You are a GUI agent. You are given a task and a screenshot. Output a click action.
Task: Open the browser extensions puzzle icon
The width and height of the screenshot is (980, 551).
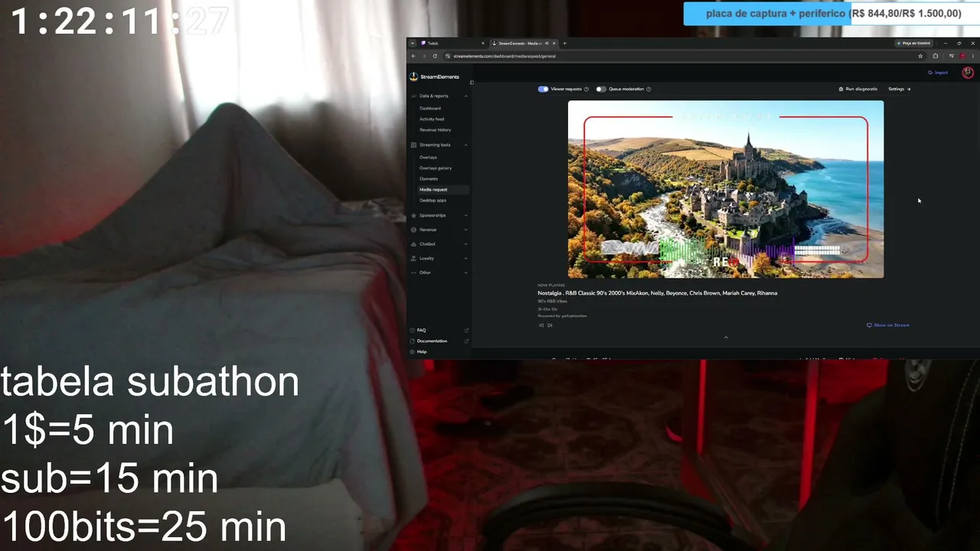coord(936,56)
